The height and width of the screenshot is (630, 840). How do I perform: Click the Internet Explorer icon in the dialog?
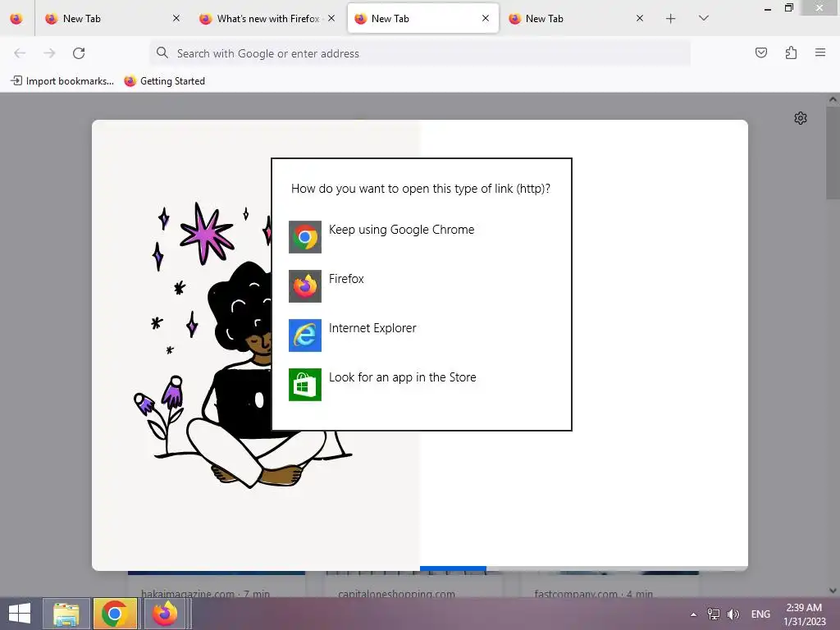coord(305,336)
